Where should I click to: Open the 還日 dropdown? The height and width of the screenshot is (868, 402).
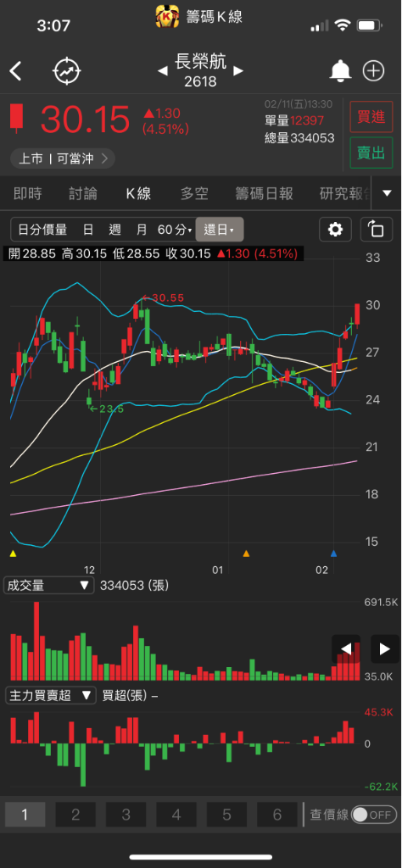pyautogui.click(x=220, y=230)
